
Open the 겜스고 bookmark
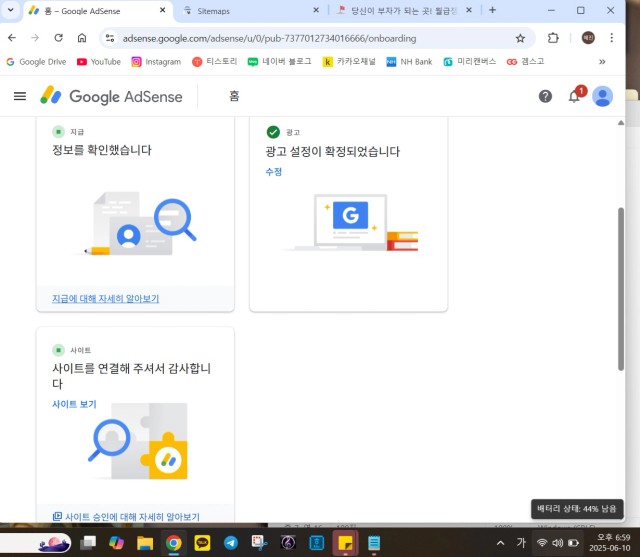coord(526,62)
